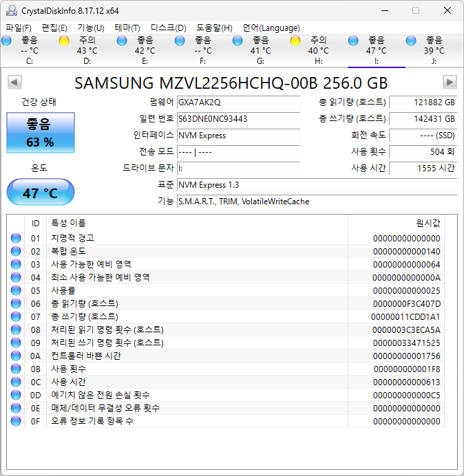Click status orb for 07 총 쓰기량
This screenshot has width=464, height=476.
[16, 316]
